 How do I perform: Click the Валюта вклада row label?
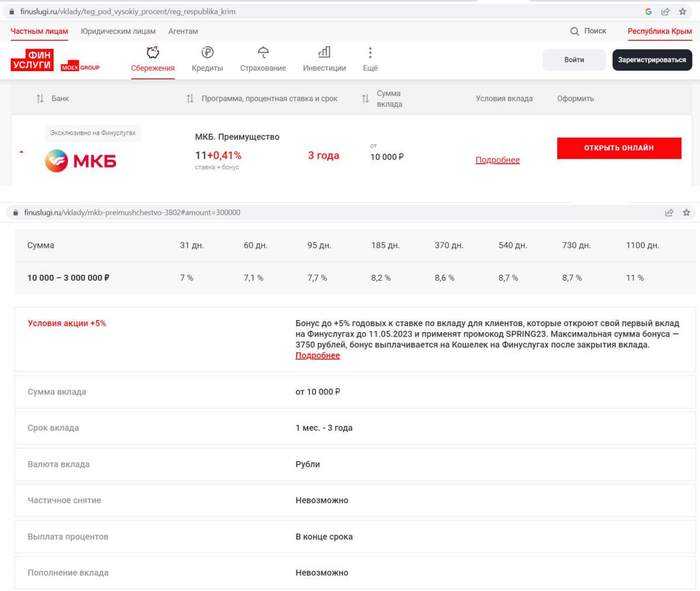[x=59, y=464]
